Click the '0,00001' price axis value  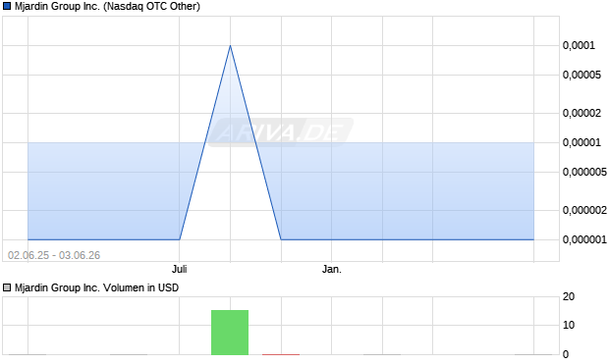(x=581, y=143)
